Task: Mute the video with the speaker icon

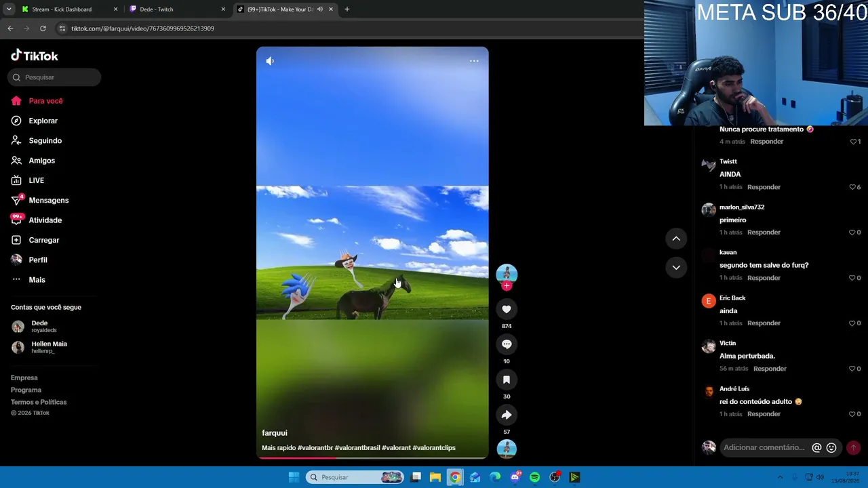Action: [270, 61]
